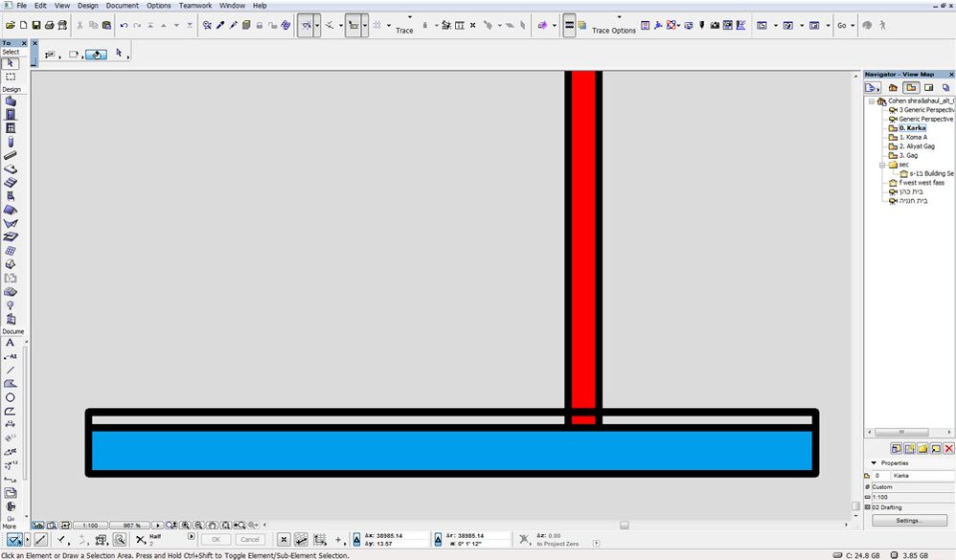Click the pan hand icon at bottom
956x560 pixels.
(212, 525)
